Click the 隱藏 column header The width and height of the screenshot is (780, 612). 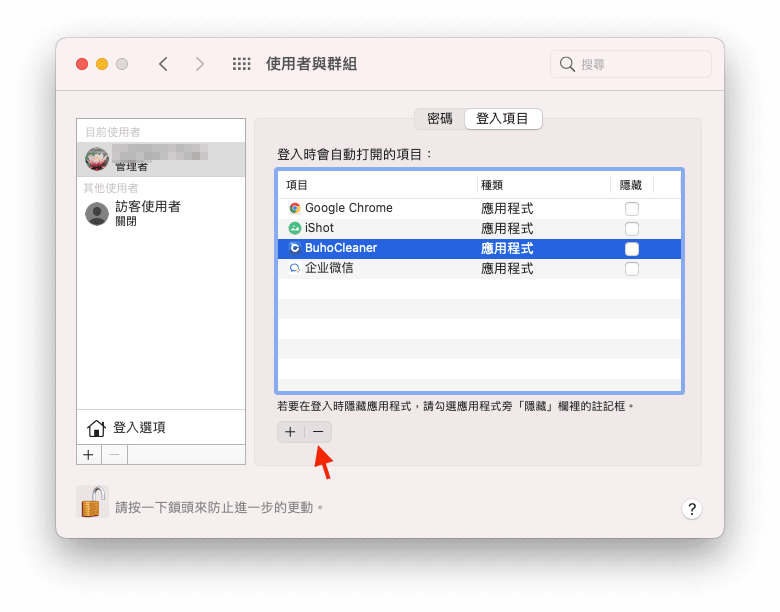(632, 185)
